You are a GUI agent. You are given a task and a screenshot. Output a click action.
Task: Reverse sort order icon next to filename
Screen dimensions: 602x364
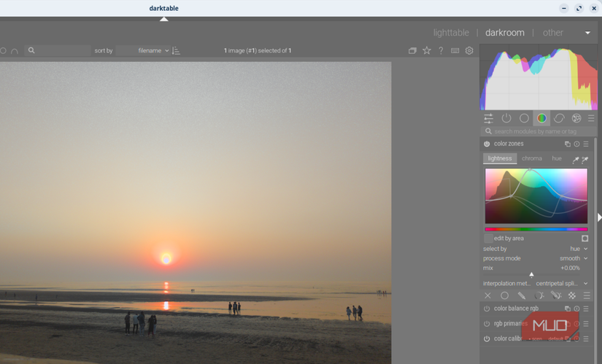[x=177, y=50]
